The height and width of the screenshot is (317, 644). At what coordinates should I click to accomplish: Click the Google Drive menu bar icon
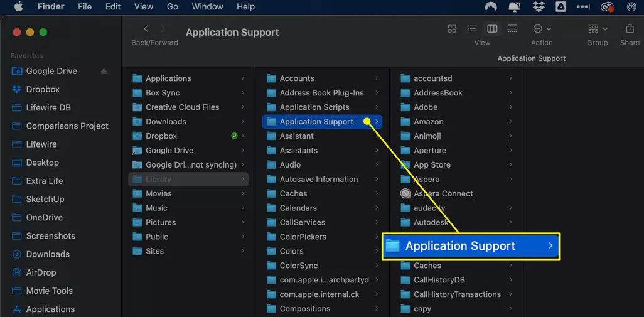pos(561,6)
